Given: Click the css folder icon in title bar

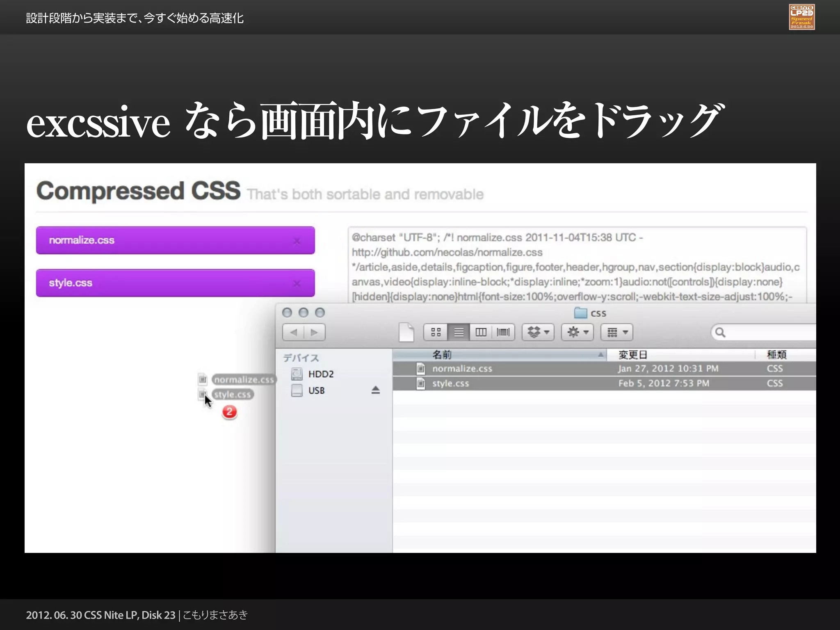Looking at the screenshot, I should pyautogui.click(x=580, y=313).
